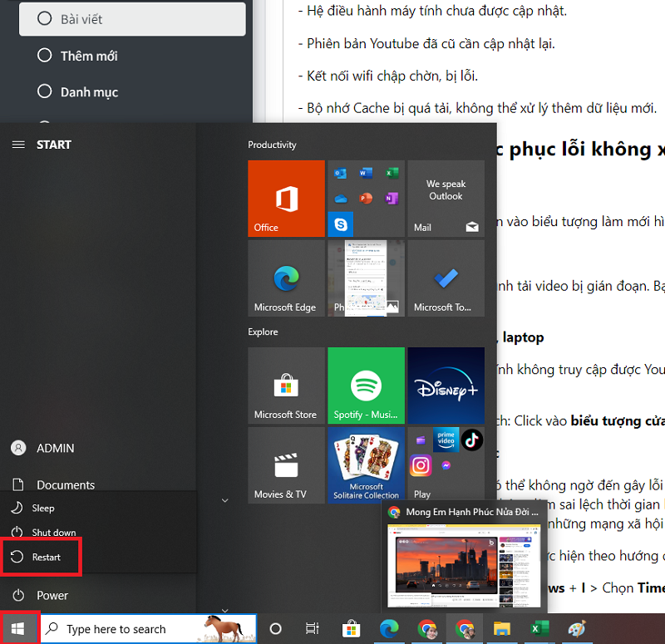The image size is (665, 644).
Task: Launch the Microsoft Edge tile
Action: click(286, 278)
